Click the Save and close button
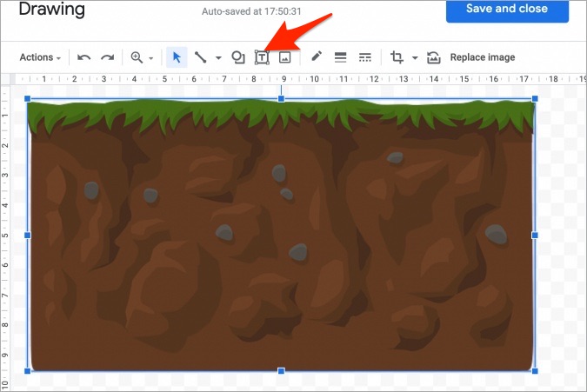The height and width of the screenshot is (392, 587). (507, 10)
